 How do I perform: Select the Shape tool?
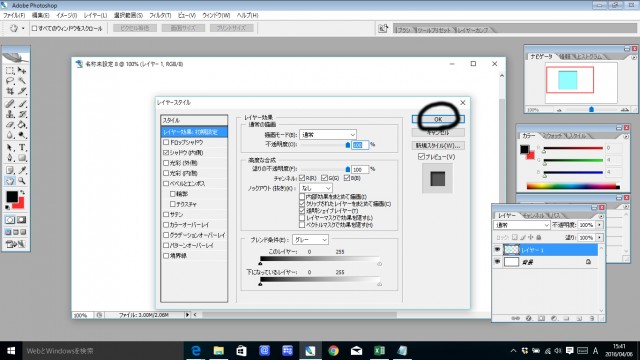pyautogui.click(x=22, y=158)
